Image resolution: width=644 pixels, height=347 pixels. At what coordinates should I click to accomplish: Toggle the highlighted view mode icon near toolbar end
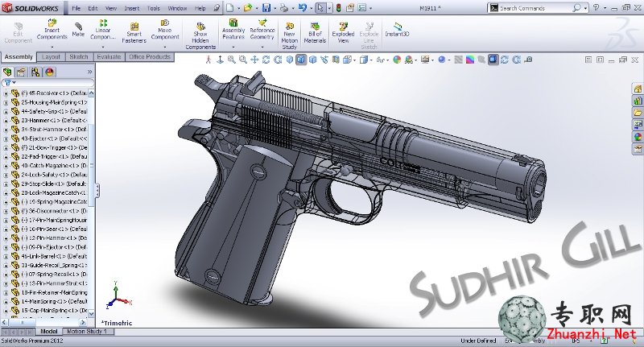click(x=493, y=60)
